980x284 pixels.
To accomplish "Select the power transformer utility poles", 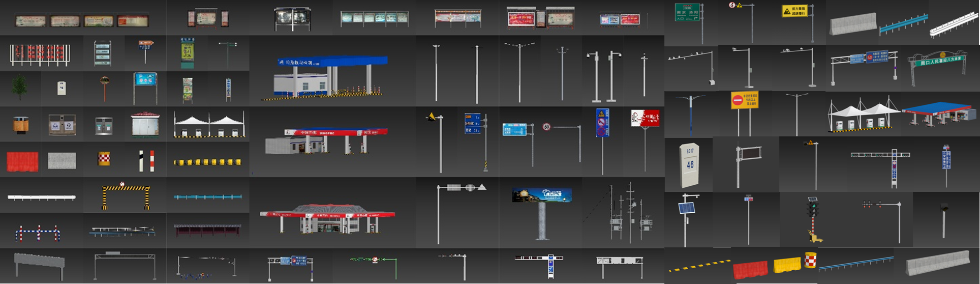I will pyautogui.click(x=626, y=214).
